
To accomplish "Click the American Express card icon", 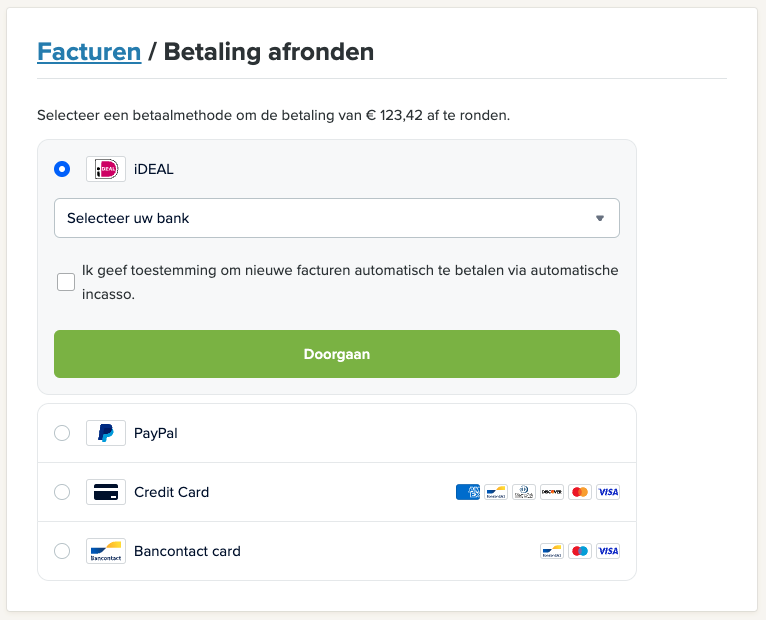I will 467,492.
